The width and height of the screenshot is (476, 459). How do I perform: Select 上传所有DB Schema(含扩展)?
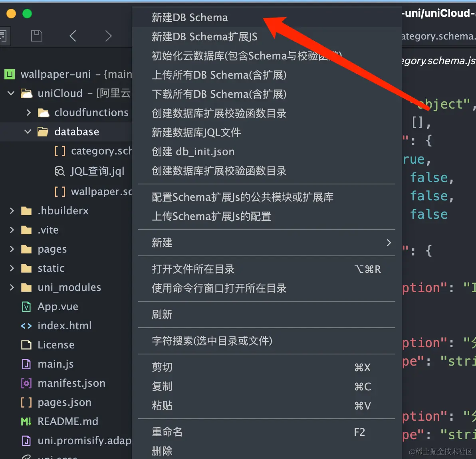[x=266, y=75]
